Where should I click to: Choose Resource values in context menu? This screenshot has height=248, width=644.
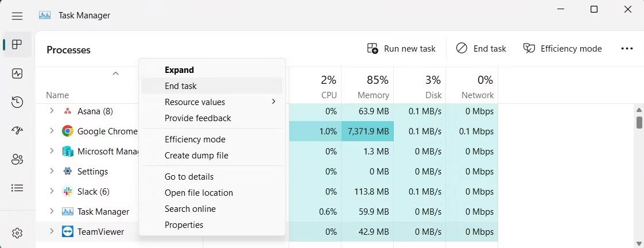212,102
